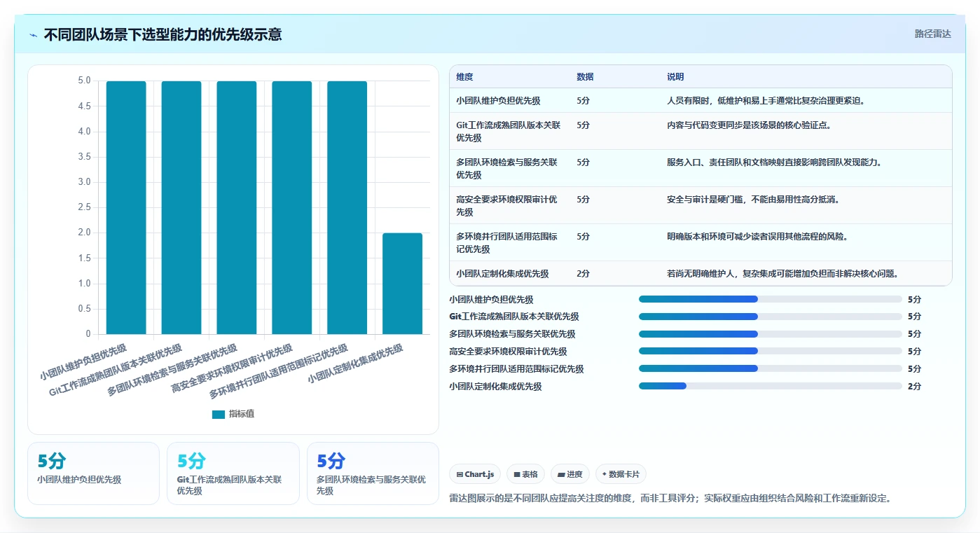The image size is (980, 533).
Task: Click the short 小团队定制化集成优先级 chart bar
Action: pos(403,284)
